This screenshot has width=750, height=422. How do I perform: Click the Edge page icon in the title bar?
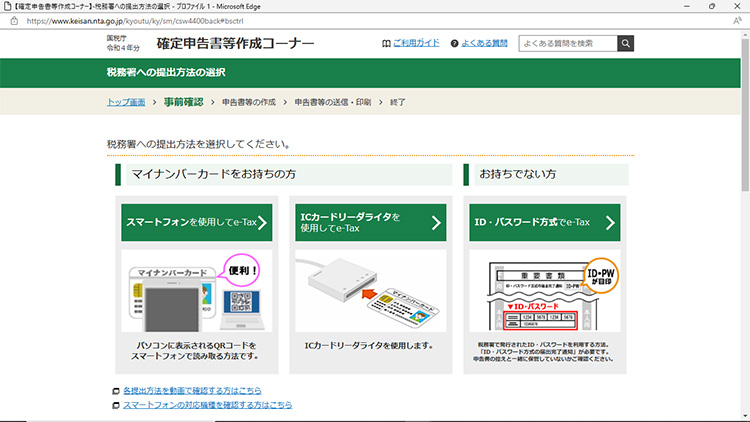8,6
